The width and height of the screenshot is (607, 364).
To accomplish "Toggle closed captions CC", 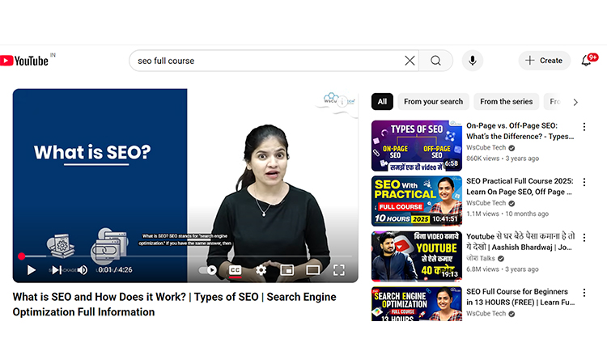I will [x=235, y=270].
